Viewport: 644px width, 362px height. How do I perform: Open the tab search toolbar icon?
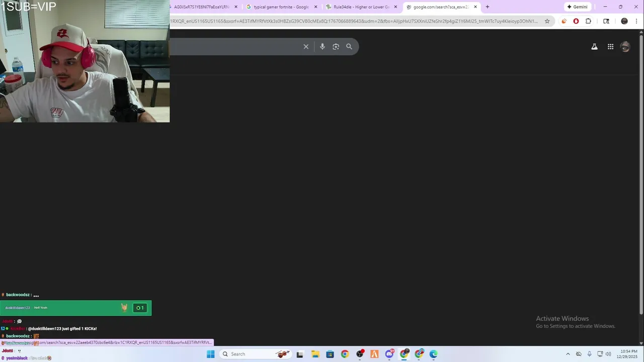pos(606,21)
